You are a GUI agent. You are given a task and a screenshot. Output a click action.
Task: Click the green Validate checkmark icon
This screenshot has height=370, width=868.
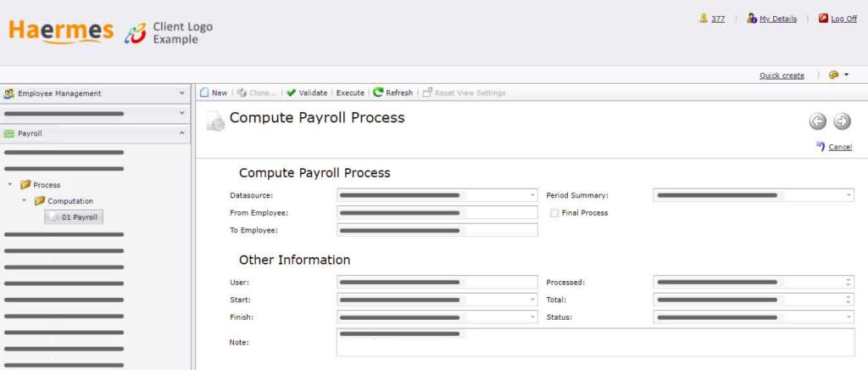click(292, 93)
